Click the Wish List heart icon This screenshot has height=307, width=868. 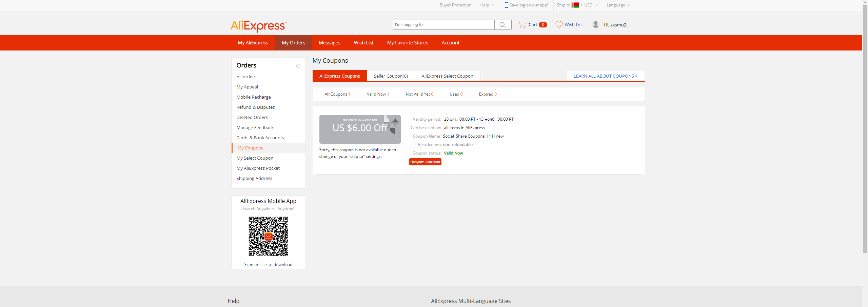click(559, 25)
